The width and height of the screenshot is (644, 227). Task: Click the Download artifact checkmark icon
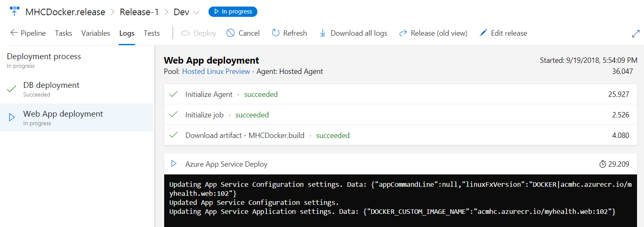click(174, 135)
